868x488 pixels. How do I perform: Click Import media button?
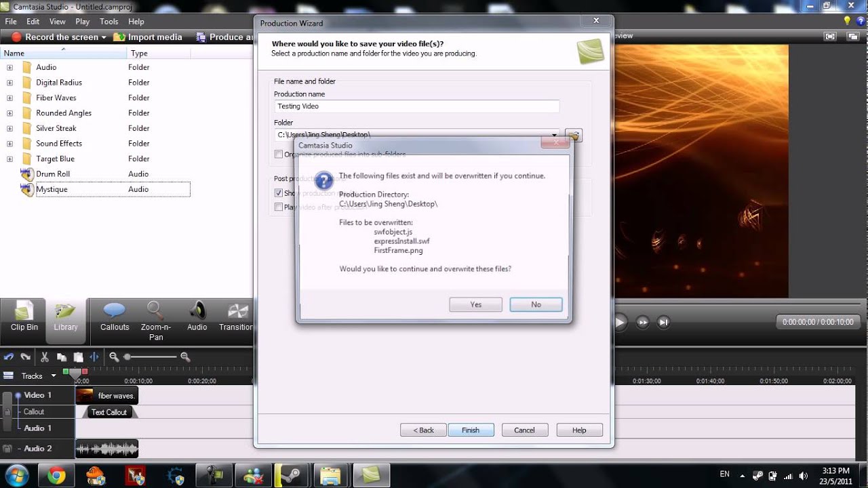pos(148,37)
